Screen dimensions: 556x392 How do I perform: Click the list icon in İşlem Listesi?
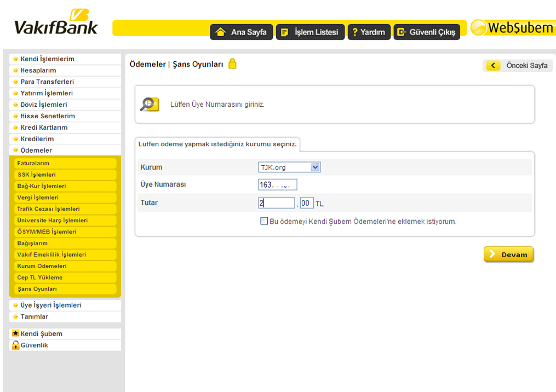[x=284, y=32]
